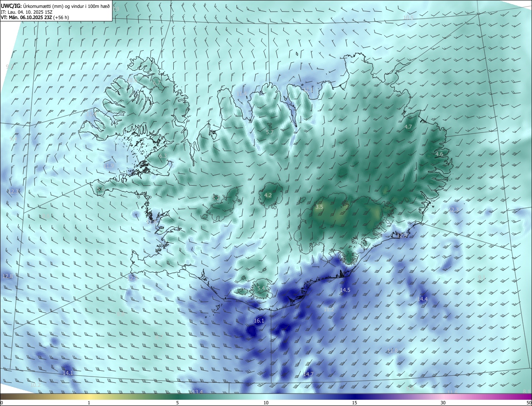The height and width of the screenshot is (406, 532).
Task: Click the 16.1 maximum value south of Iceland
Action: (x=259, y=321)
